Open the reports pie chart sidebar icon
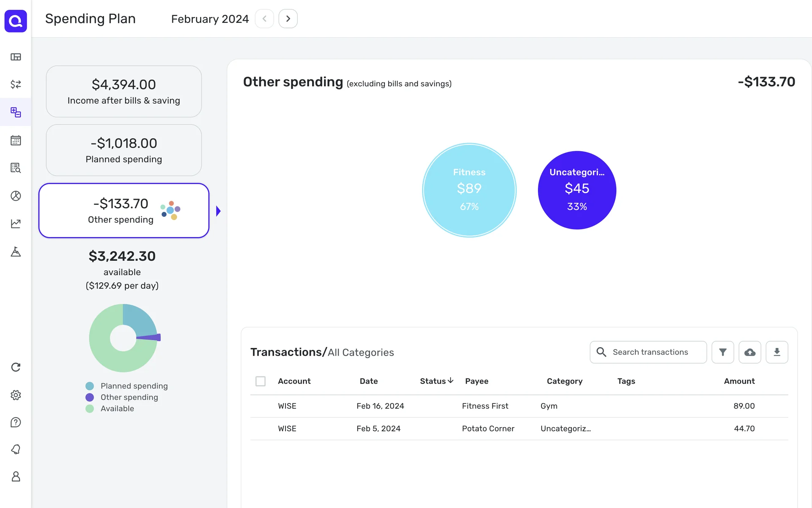The width and height of the screenshot is (812, 508). click(x=16, y=196)
